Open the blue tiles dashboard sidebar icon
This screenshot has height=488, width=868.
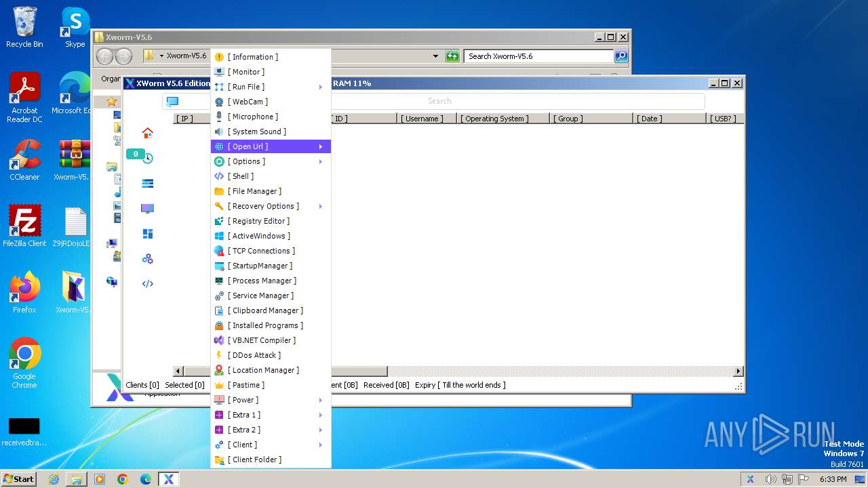point(147,234)
